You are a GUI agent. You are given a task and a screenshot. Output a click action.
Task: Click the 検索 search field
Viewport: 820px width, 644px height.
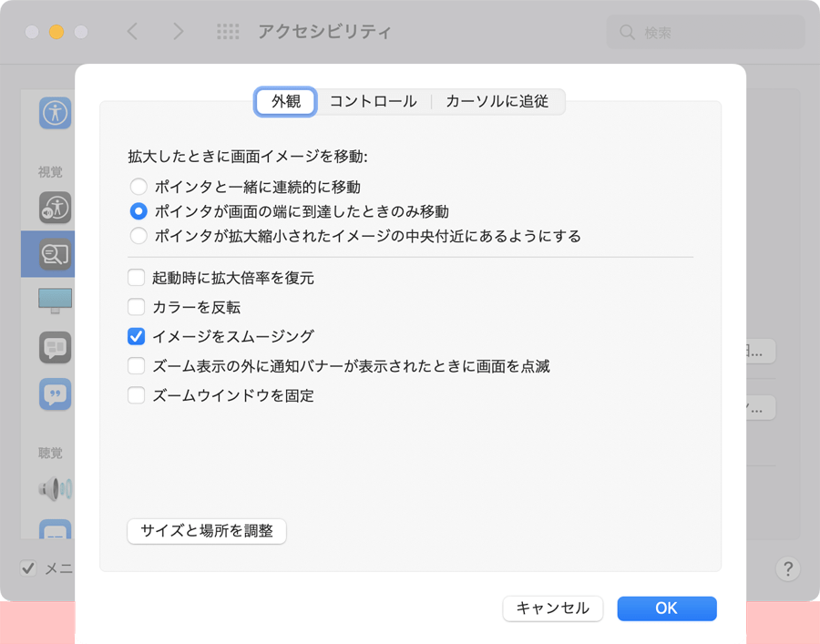pyautogui.click(x=706, y=32)
